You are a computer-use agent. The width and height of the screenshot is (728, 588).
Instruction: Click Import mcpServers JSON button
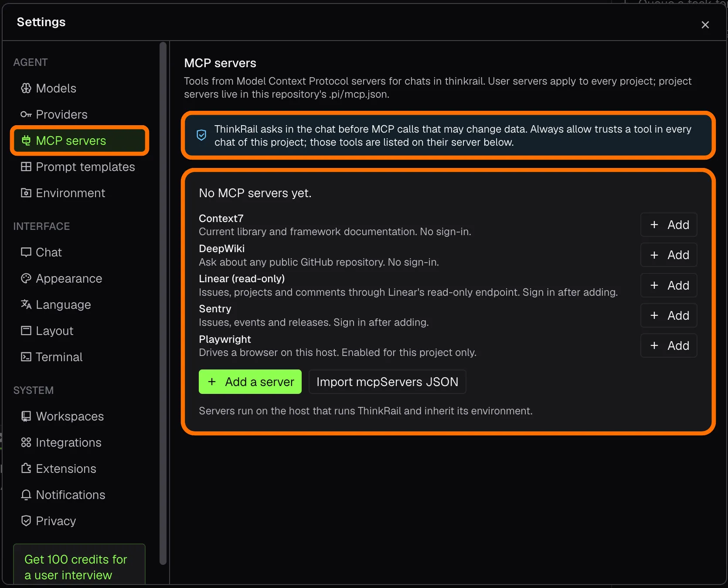pos(388,382)
